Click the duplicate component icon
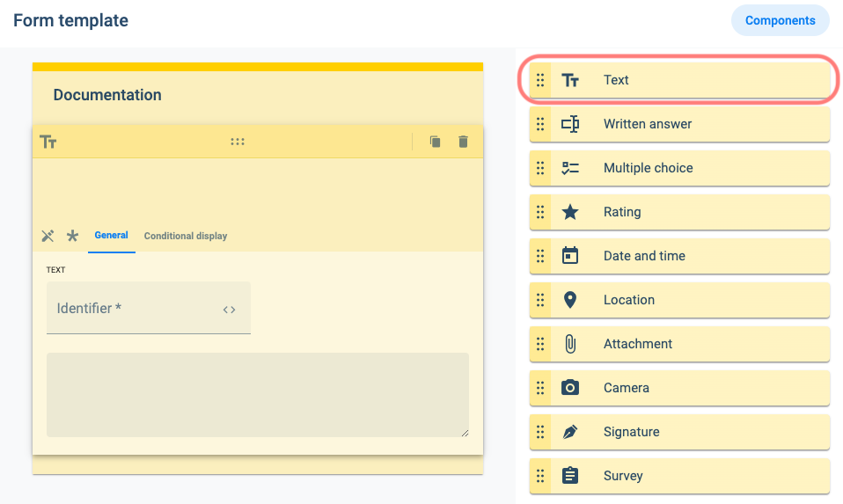Viewport: 843px width, 504px height. point(435,142)
